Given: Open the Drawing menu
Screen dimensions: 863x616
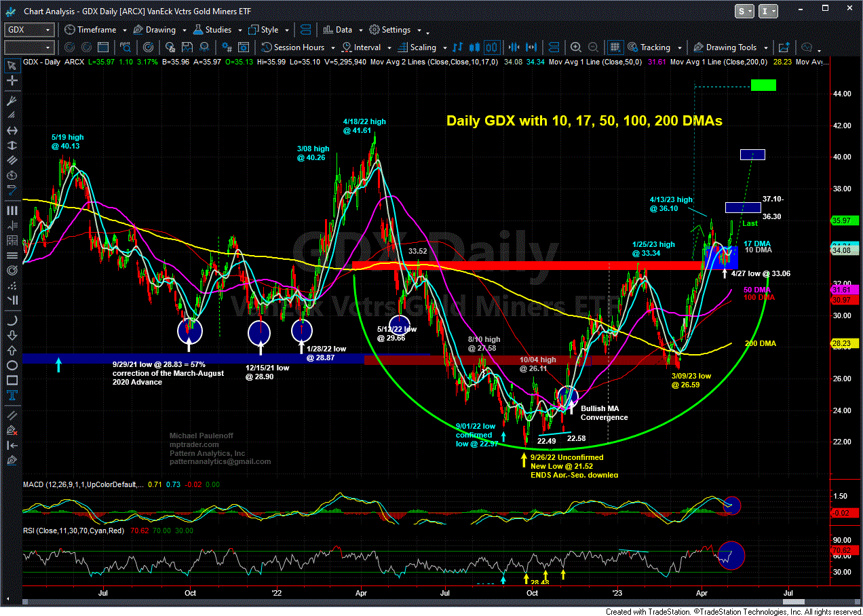Looking at the screenshot, I should [154, 30].
